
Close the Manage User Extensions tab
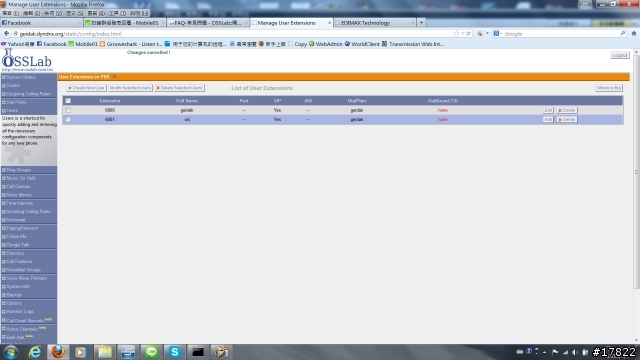point(329,23)
